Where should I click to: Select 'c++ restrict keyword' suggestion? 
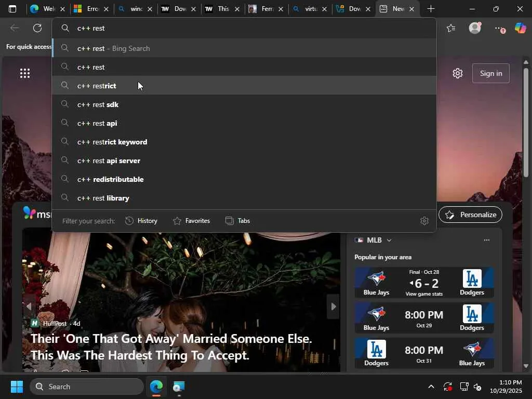(x=244, y=142)
